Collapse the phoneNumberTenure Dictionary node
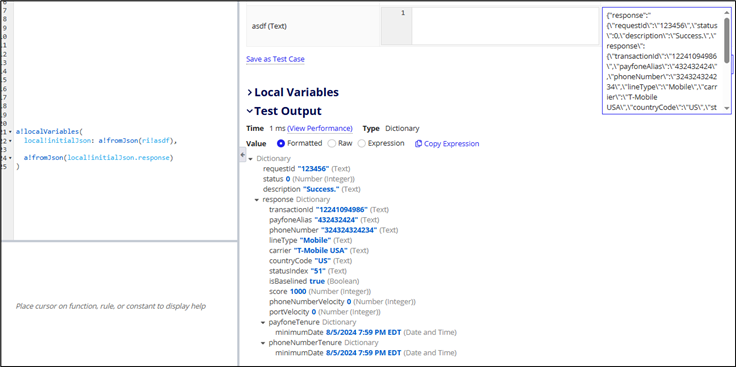 pyautogui.click(x=263, y=343)
